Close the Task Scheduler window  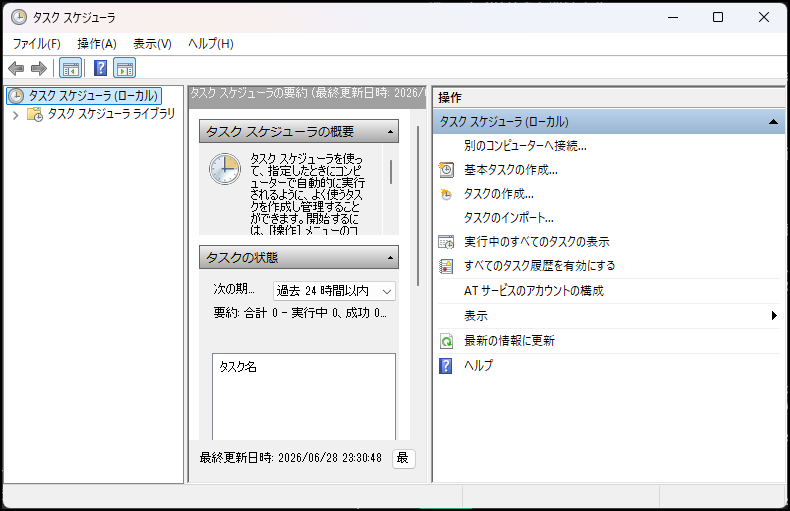tap(764, 17)
